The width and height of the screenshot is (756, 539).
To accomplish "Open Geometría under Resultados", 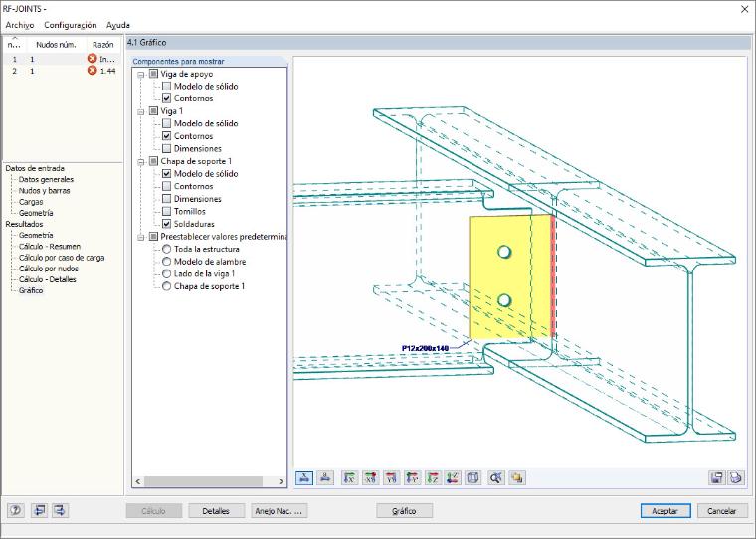I will coord(36,235).
